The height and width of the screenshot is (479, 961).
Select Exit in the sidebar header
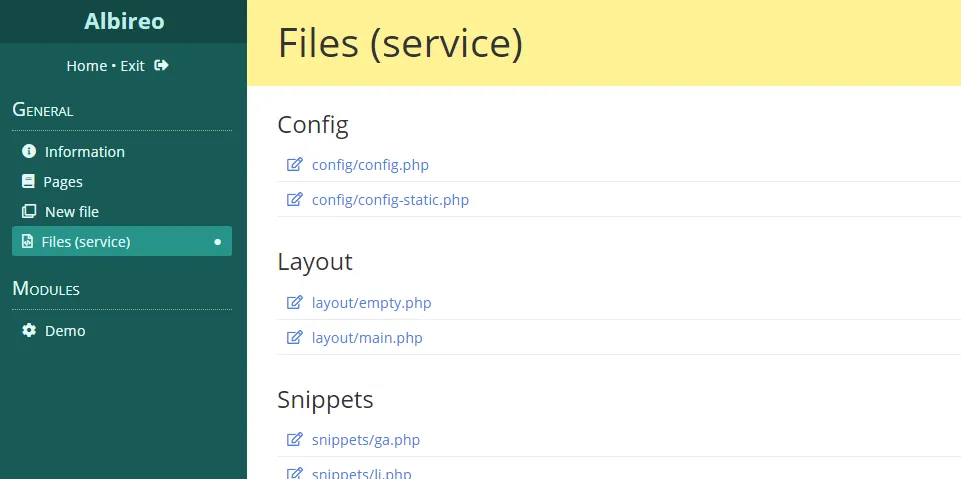132,66
